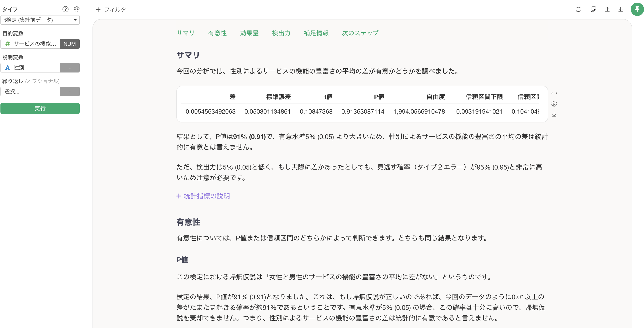644x328 pixels.
Task: Select the 自由度 column header
Action: coord(436,97)
